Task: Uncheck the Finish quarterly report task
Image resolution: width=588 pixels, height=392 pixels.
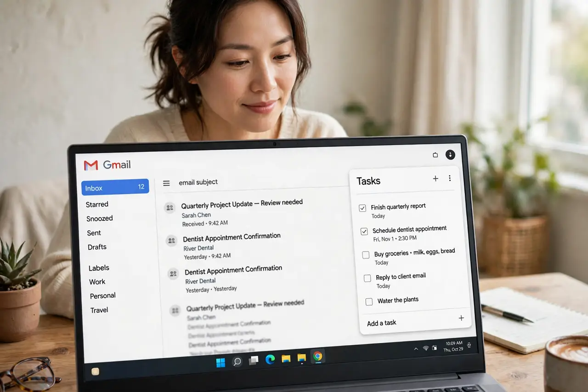Action: pos(362,208)
